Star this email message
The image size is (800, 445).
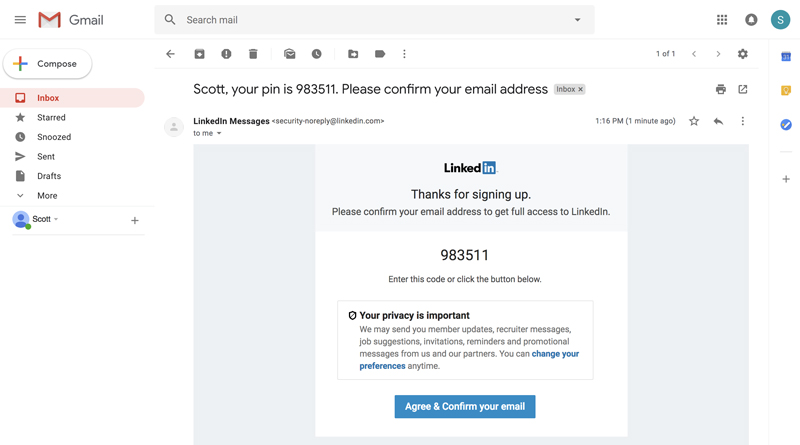coord(694,121)
